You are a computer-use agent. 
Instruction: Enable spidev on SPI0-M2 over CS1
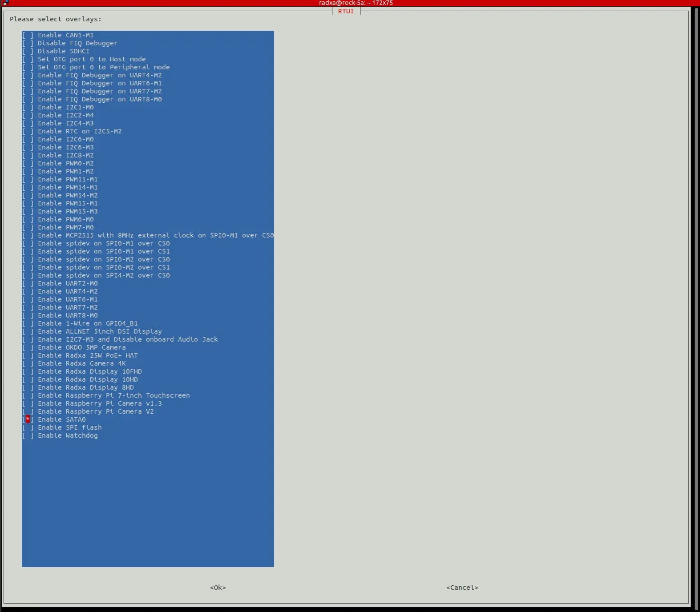coord(28,267)
